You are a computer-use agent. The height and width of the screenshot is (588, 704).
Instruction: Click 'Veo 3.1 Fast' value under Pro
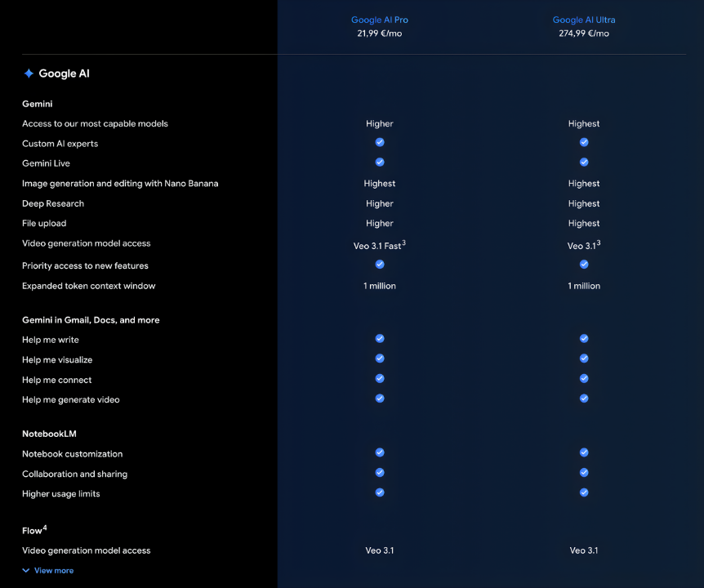380,246
